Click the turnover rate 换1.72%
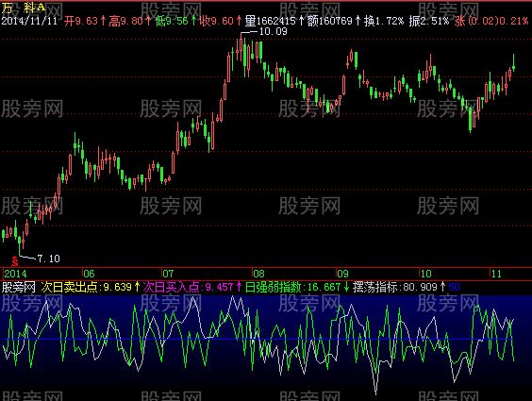 [384, 21]
